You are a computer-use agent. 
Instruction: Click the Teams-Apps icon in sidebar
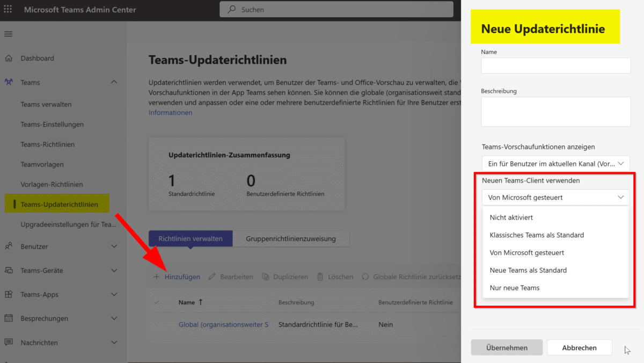(9, 294)
